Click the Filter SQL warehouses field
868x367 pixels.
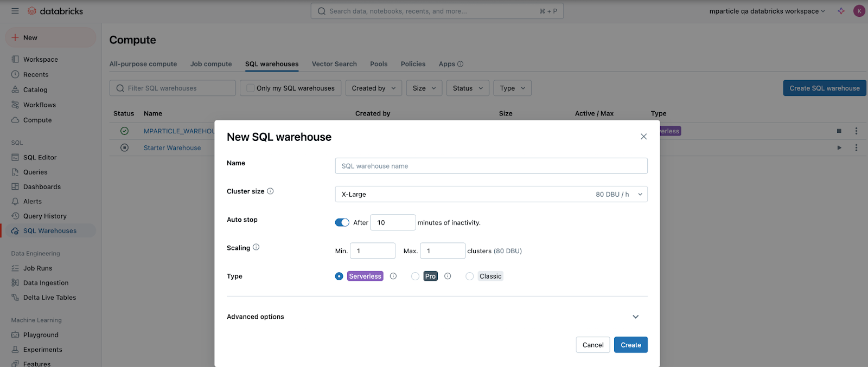coord(173,88)
